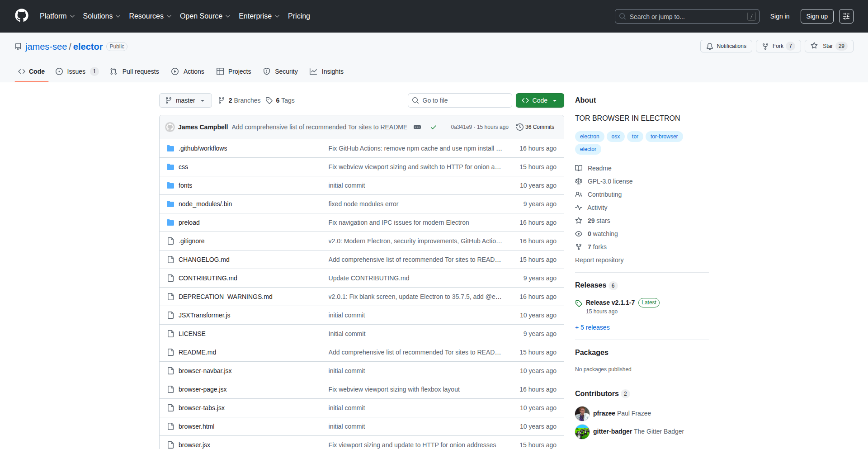Open gitter-badger's contributor avatar
This screenshot has height=449, width=868.
click(582, 432)
